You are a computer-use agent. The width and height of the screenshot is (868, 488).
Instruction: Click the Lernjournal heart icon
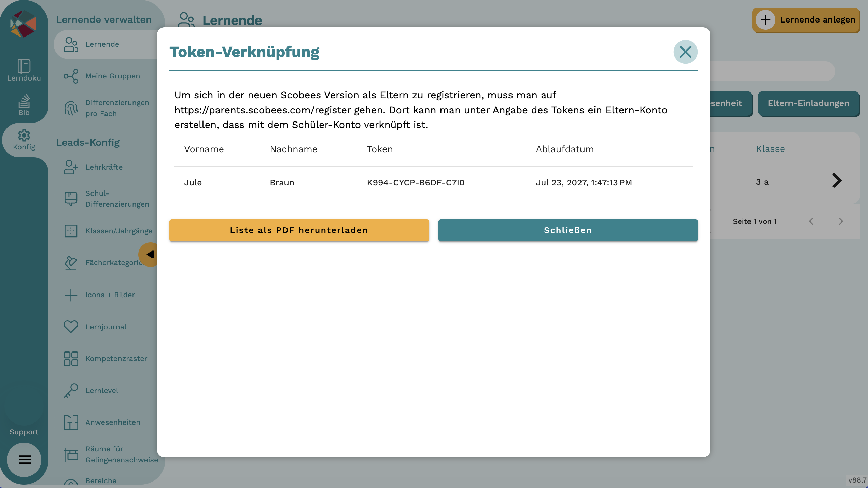click(71, 327)
